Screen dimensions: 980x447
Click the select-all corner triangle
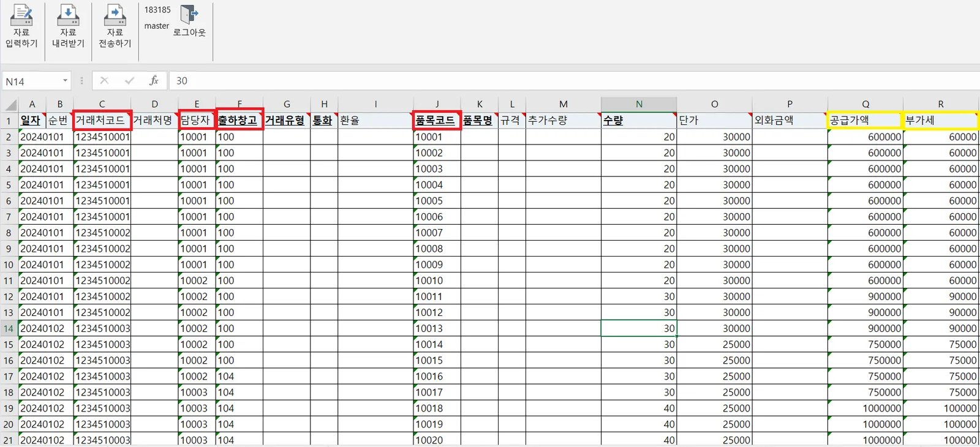pyautogui.click(x=9, y=103)
